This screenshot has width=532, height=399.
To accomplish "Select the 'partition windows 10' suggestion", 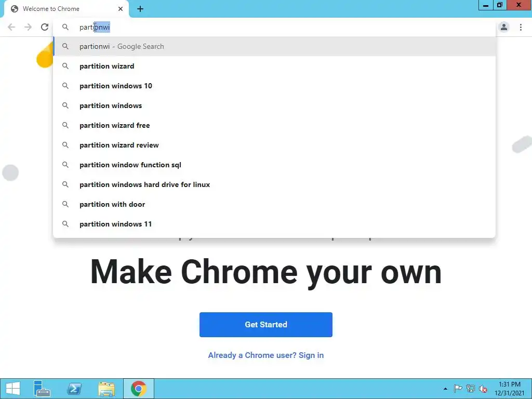I will pos(275,86).
